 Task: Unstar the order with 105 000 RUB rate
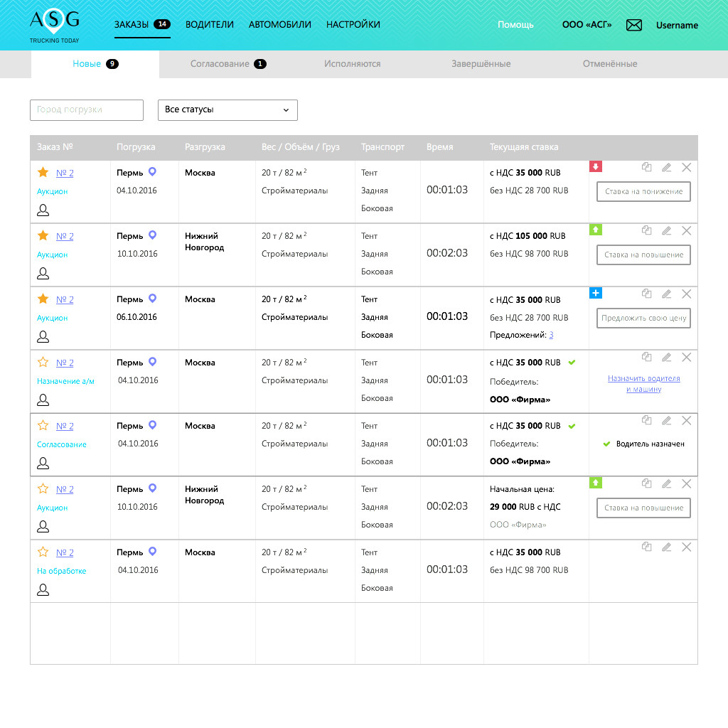(x=43, y=235)
